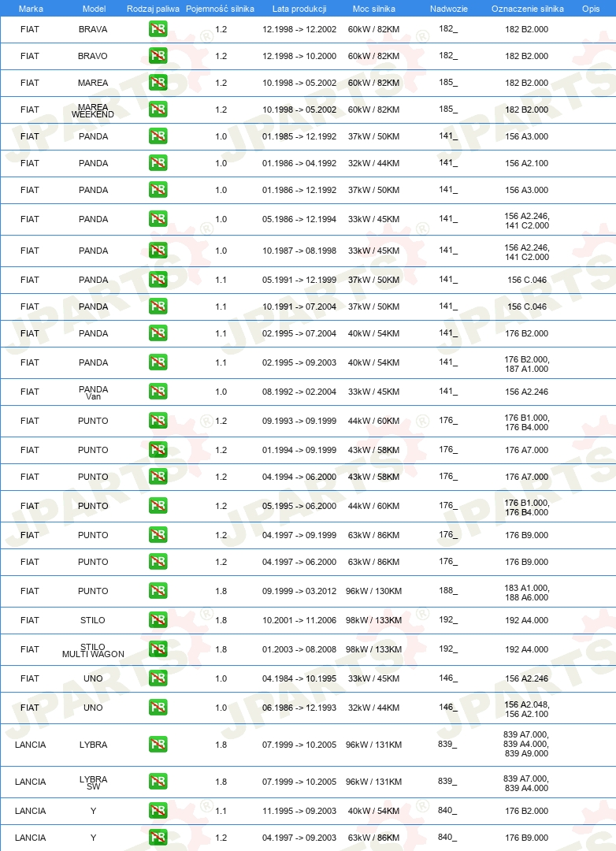Click the fuel icon in the BRAVA row
This screenshot has height=851, width=616.
coord(158,29)
